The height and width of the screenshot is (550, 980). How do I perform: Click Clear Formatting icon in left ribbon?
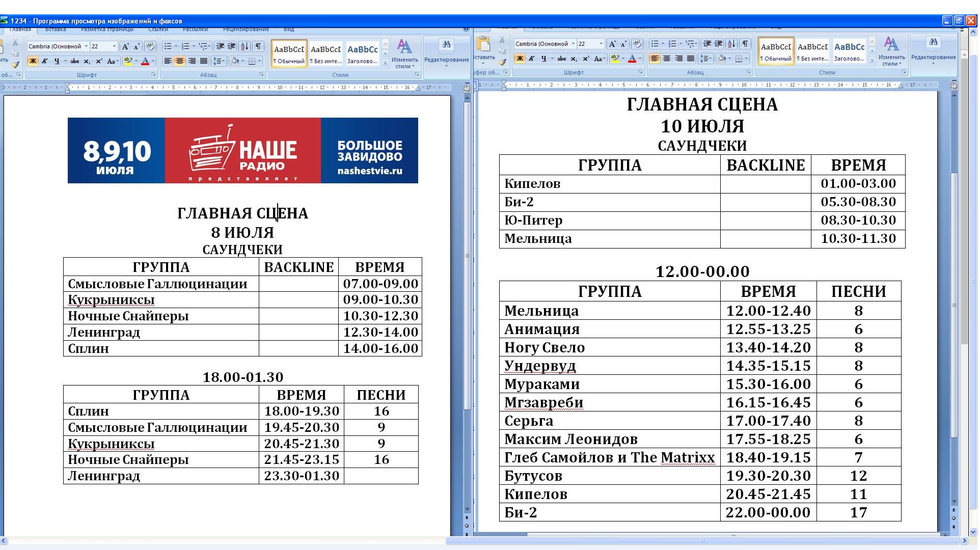click(150, 46)
